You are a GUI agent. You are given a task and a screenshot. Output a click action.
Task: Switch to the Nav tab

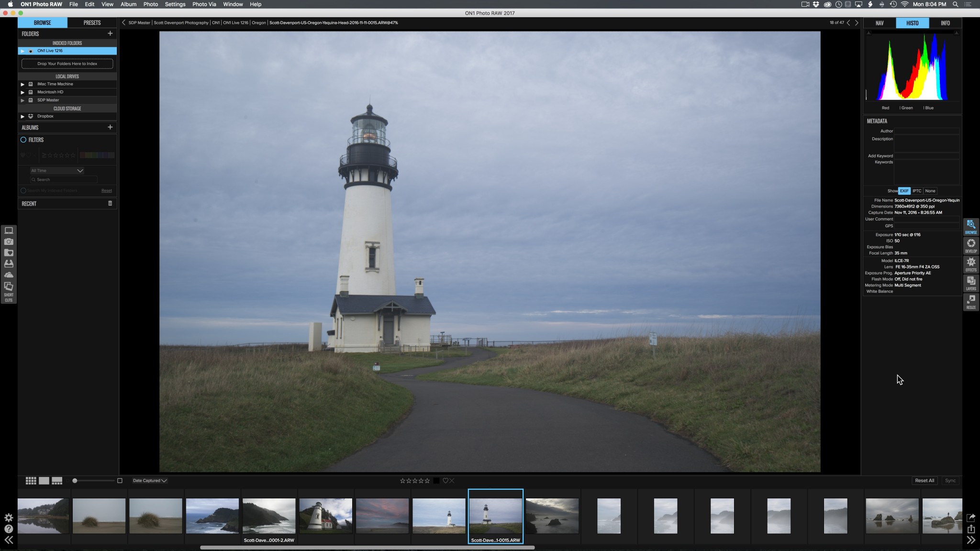click(x=880, y=23)
